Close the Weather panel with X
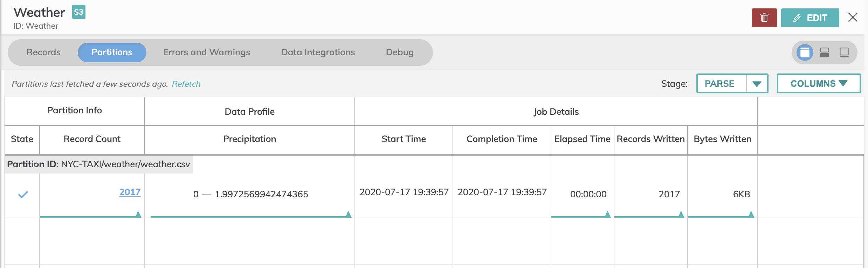Screen dimensions: 868x268 tap(853, 17)
